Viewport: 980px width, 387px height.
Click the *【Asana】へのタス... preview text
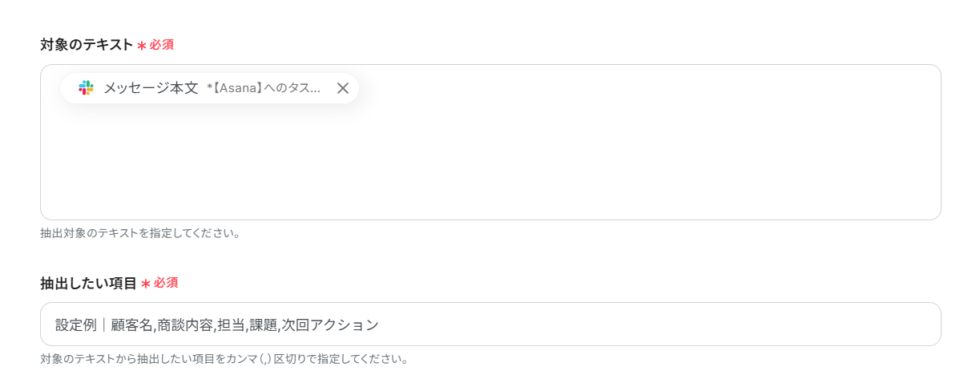click(x=264, y=88)
